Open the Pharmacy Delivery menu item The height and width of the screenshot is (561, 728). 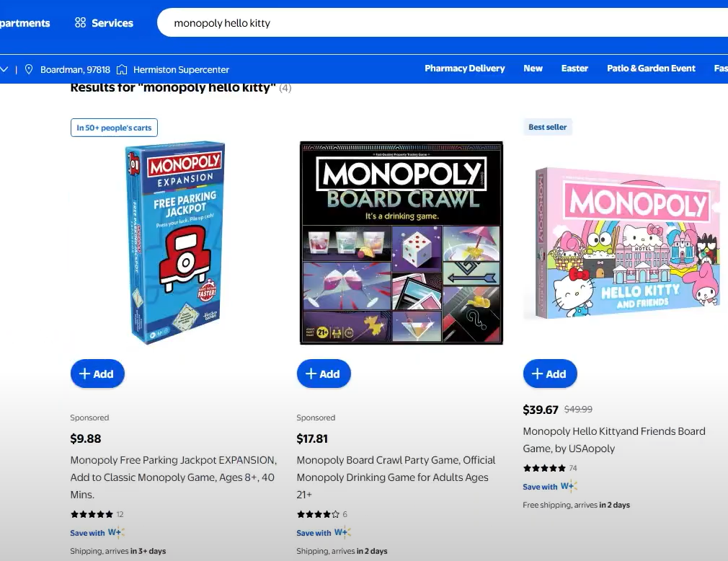[464, 69]
